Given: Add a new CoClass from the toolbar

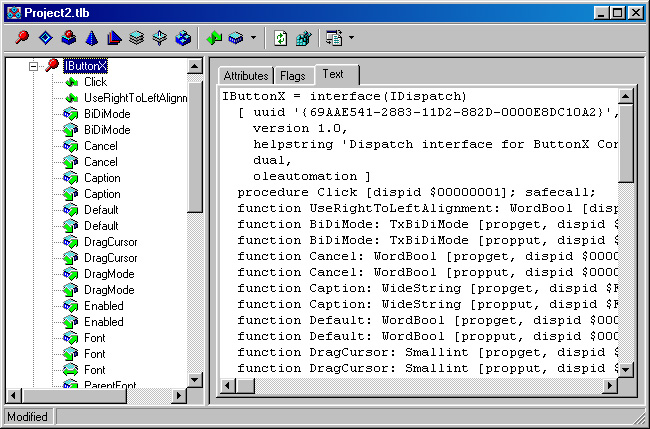Looking at the screenshot, I should click(68, 38).
